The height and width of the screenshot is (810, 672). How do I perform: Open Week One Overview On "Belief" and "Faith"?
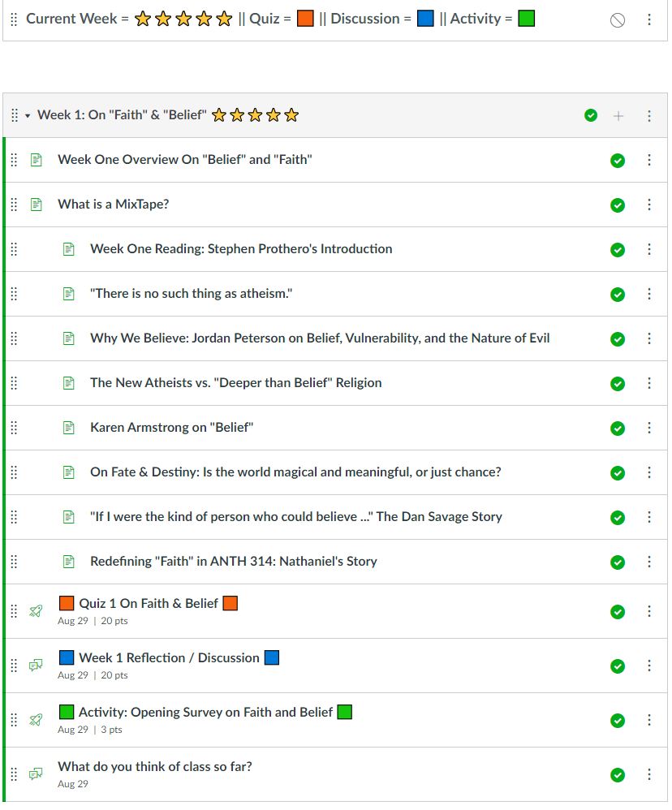[185, 160]
